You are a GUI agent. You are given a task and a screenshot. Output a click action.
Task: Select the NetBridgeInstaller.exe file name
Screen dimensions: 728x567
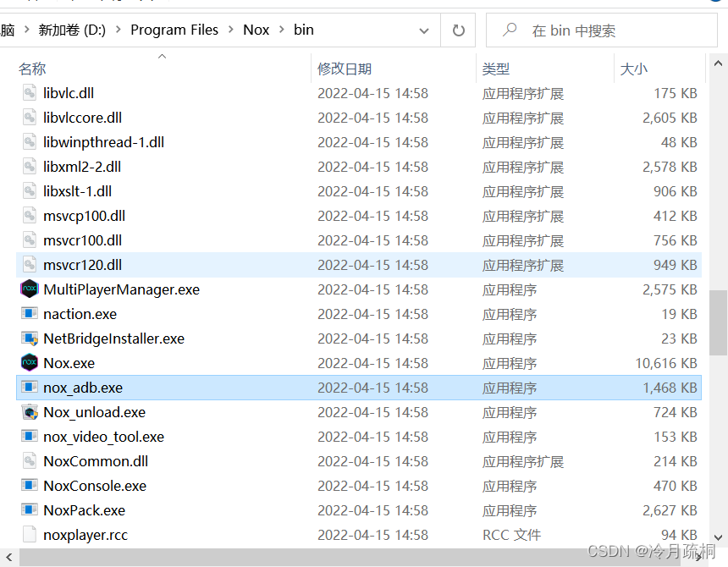113,339
